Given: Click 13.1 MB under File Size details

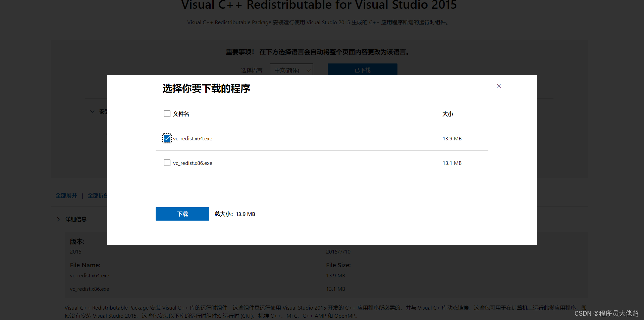Looking at the screenshot, I should point(335,289).
